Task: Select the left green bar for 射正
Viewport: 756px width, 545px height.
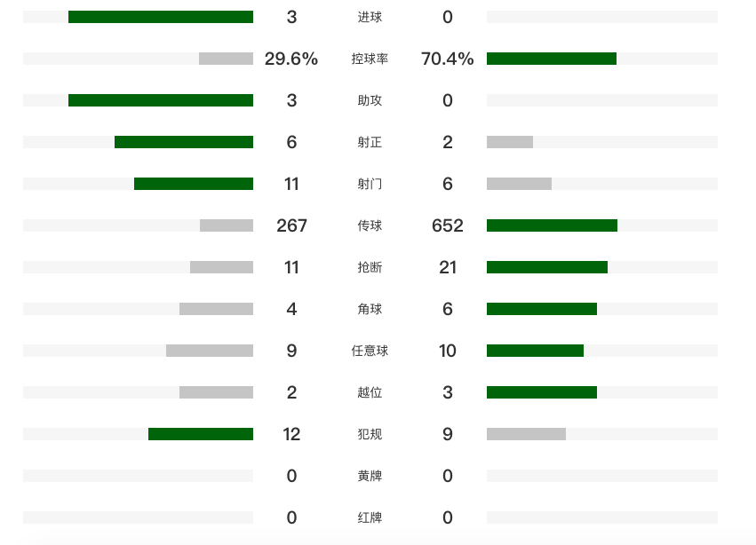Action: click(x=184, y=142)
